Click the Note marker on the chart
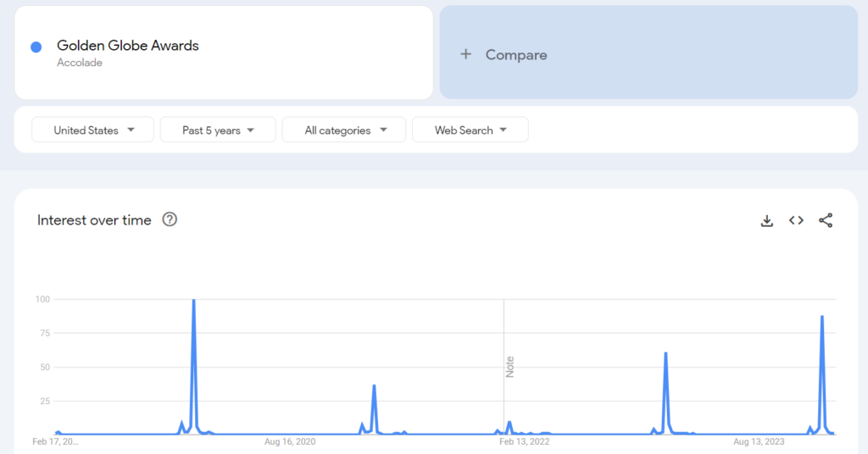Viewport: 868px width, 454px height. point(509,367)
